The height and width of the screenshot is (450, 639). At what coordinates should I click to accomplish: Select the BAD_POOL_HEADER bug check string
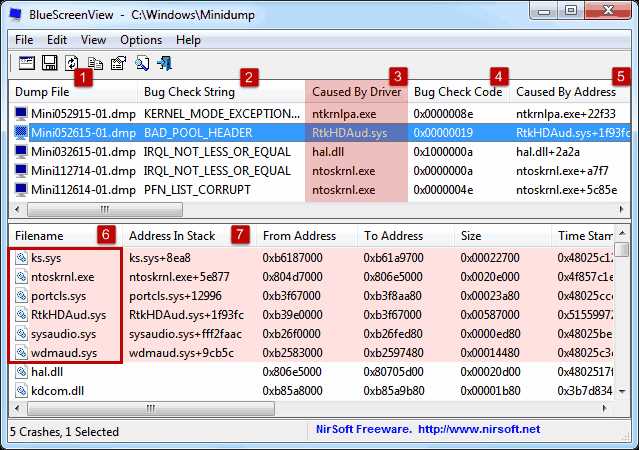tap(198, 133)
